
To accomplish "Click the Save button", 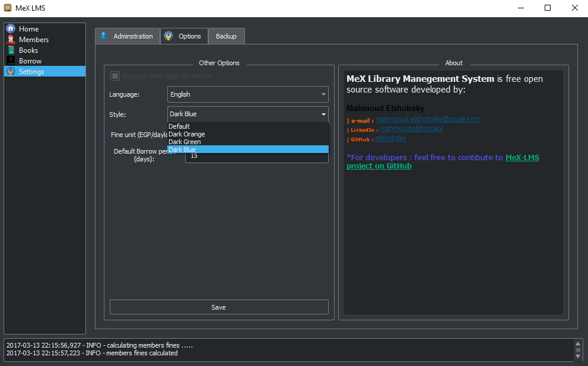I will (219, 307).
